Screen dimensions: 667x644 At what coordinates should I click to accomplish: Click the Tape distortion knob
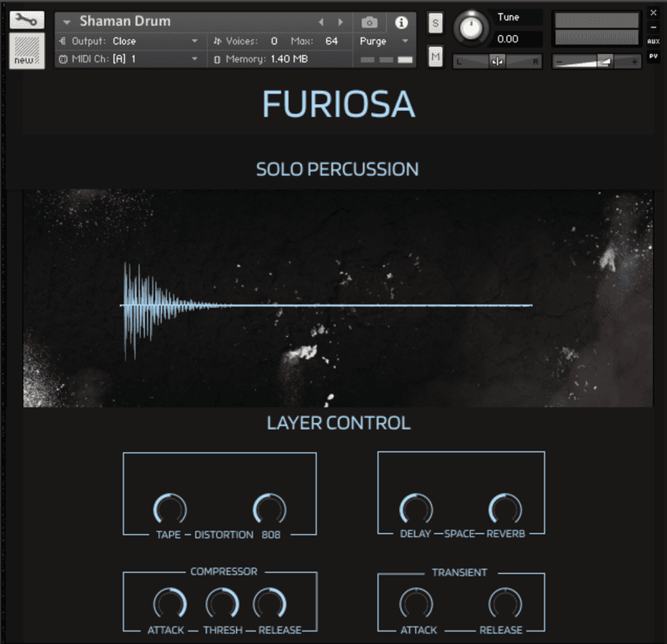point(170,509)
